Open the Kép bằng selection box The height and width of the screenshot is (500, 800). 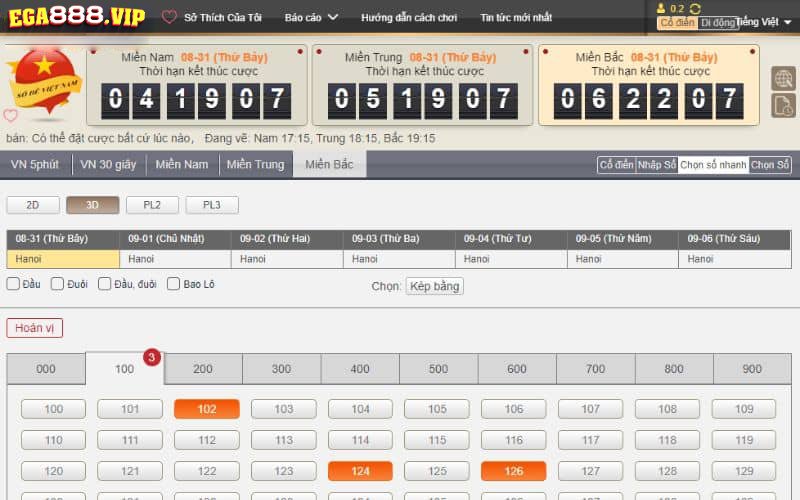[435, 286]
